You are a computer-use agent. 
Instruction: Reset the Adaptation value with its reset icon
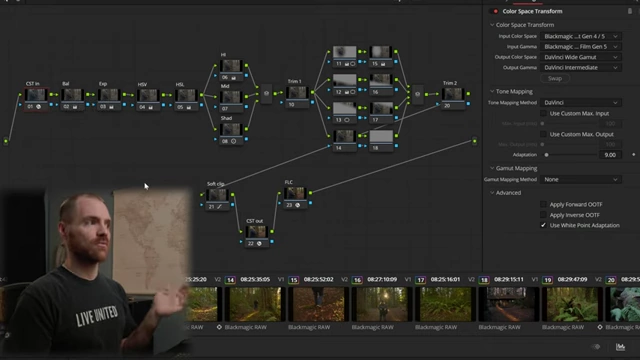[633, 155]
